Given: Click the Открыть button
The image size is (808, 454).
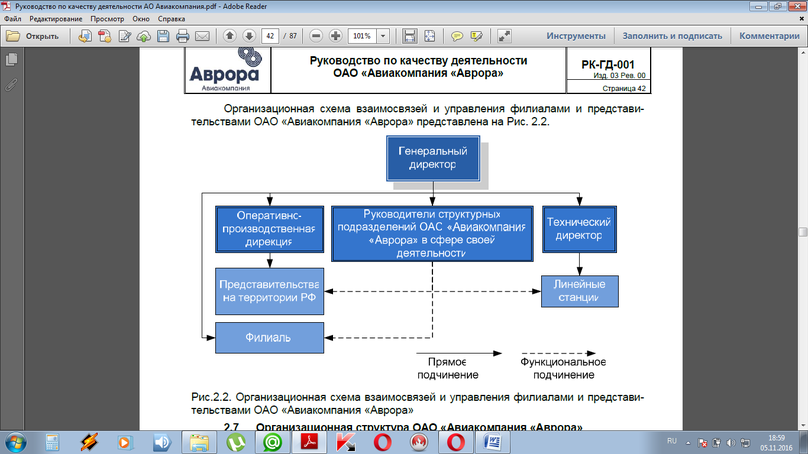Looking at the screenshot, I should point(32,36).
